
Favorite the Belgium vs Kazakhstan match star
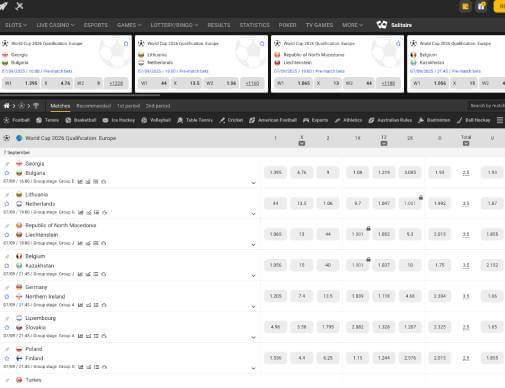(6, 266)
